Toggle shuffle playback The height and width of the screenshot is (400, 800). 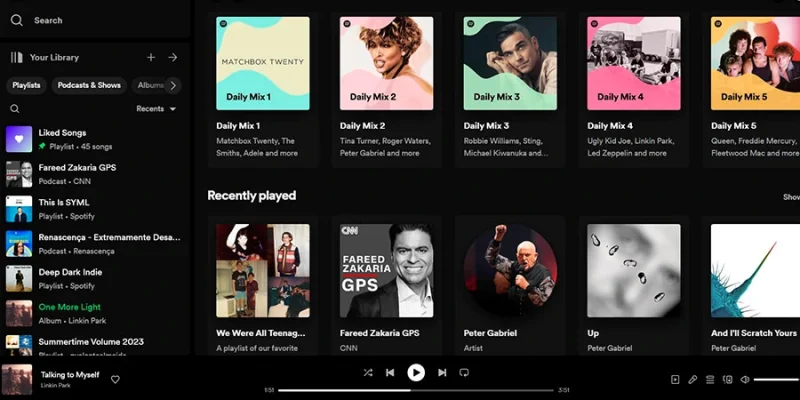(x=368, y=373)
